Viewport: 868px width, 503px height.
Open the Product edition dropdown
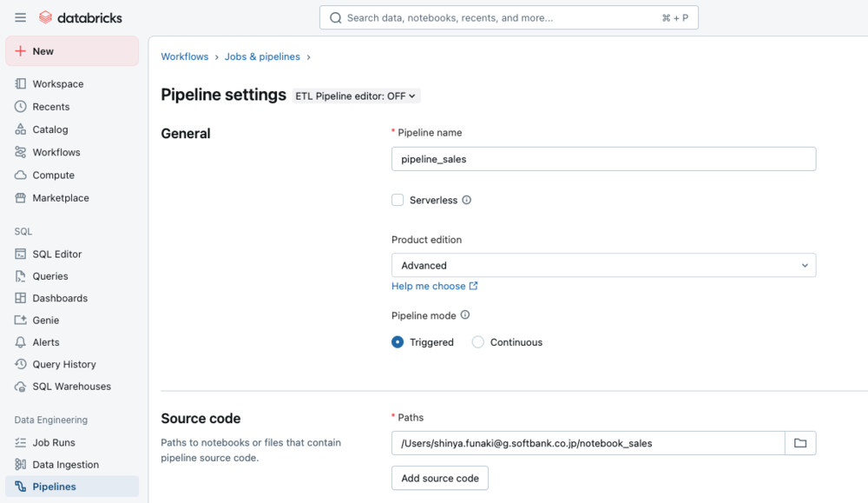(604, 265)
